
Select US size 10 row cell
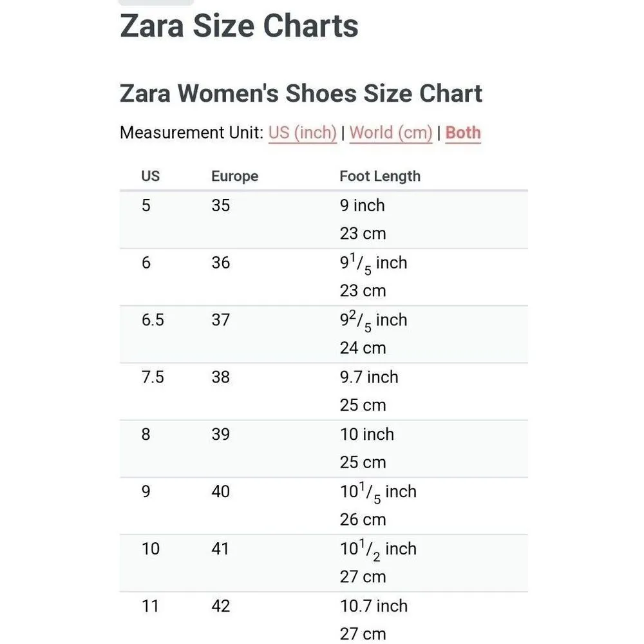pos(151,549)
